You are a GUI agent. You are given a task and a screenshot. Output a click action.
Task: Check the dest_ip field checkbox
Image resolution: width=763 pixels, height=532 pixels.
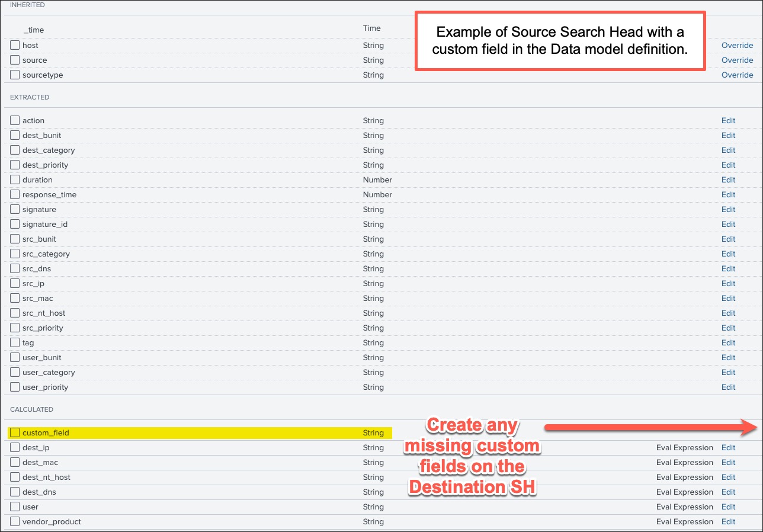coord(14,447)
